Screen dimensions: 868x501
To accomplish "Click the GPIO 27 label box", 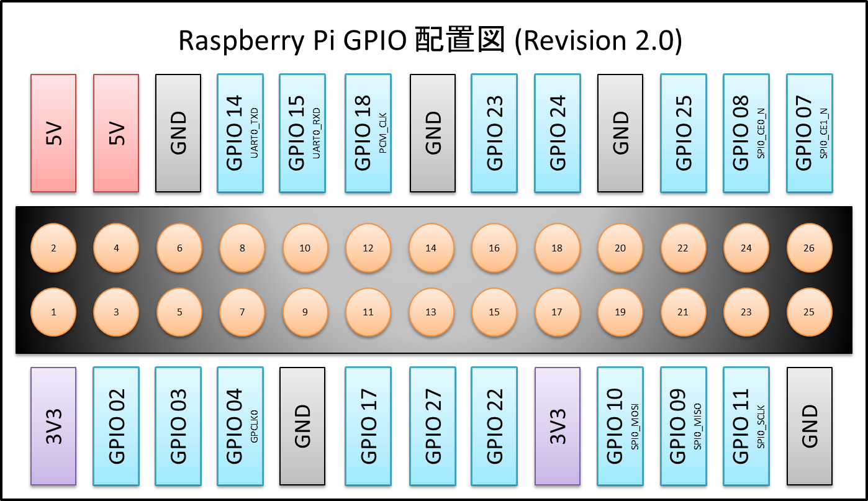I will [433, 426].
